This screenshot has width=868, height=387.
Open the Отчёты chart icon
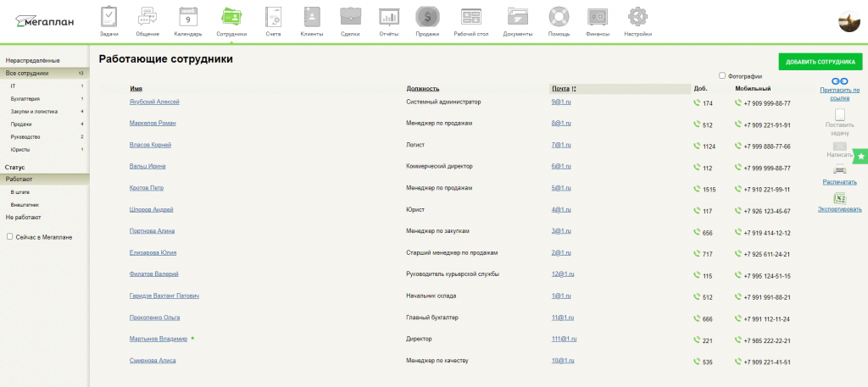(x=389, y=17)
